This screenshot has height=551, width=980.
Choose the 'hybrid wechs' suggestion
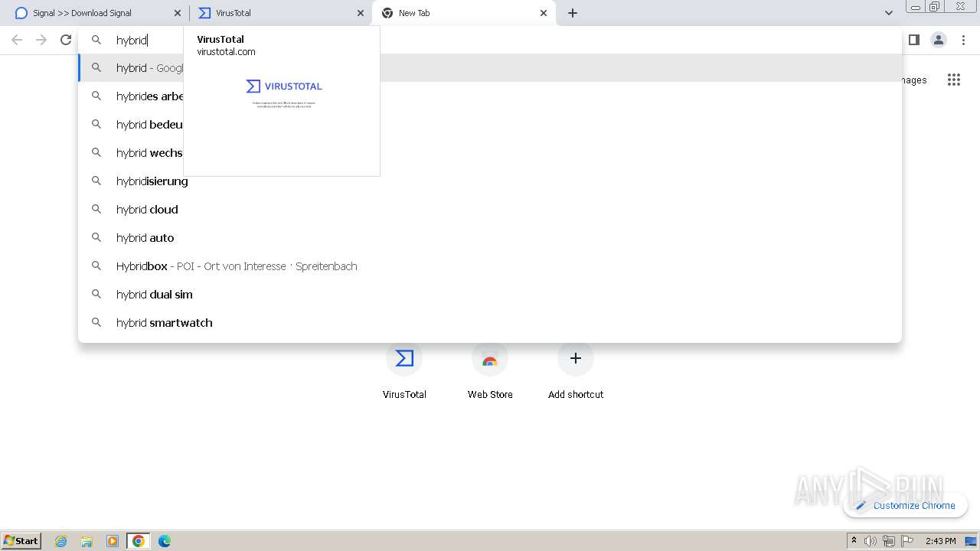[490, 153]
